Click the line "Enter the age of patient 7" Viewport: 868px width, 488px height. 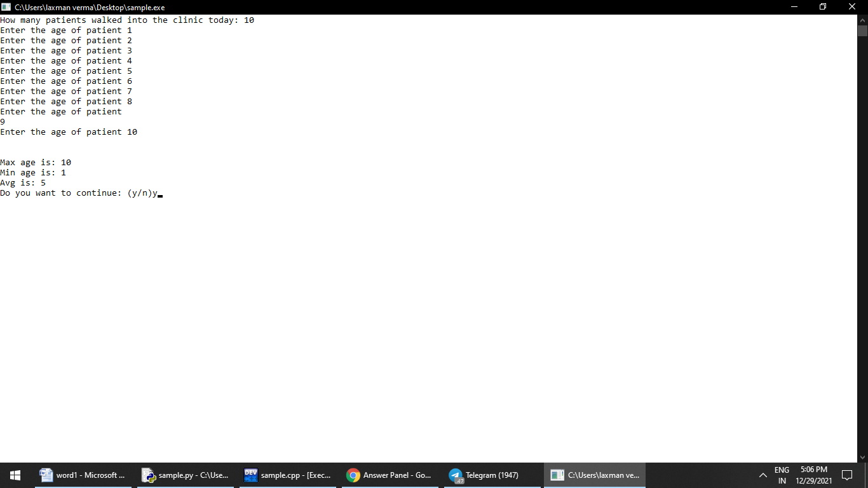coord(66,91)
